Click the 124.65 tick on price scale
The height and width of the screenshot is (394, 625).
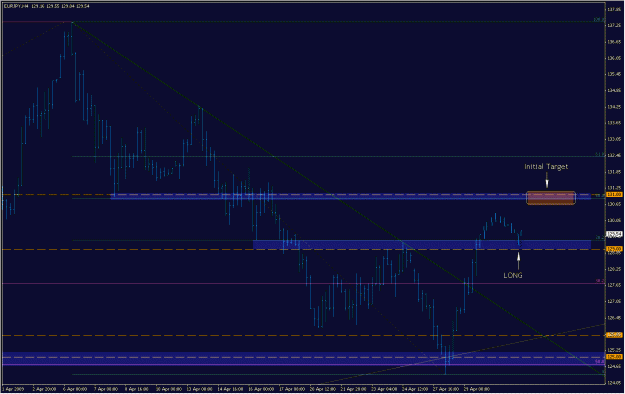615,366
